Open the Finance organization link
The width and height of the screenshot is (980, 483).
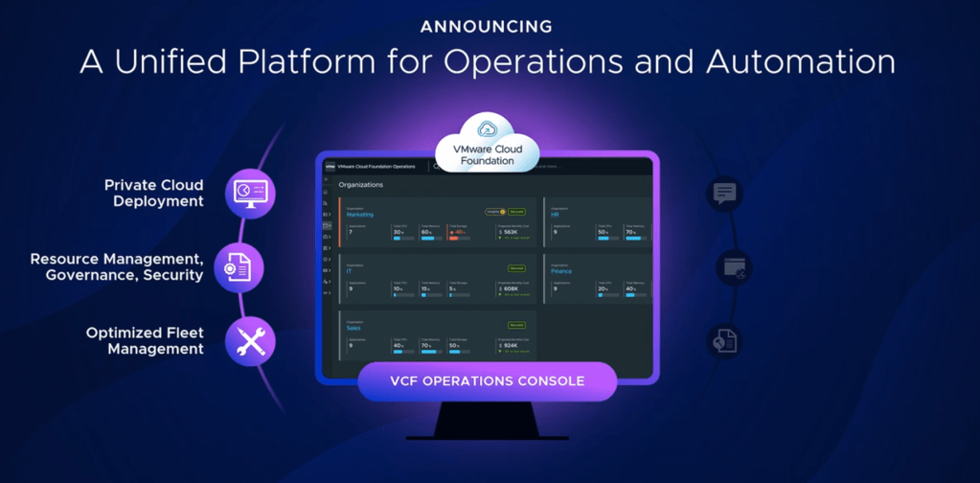(561, 271)
